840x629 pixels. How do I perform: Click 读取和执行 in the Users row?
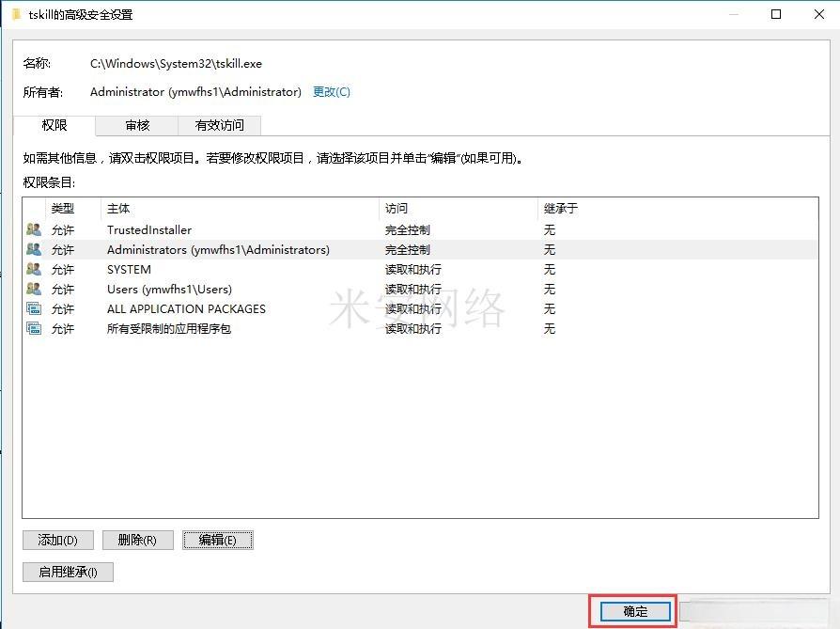click(x=413, y=289)
